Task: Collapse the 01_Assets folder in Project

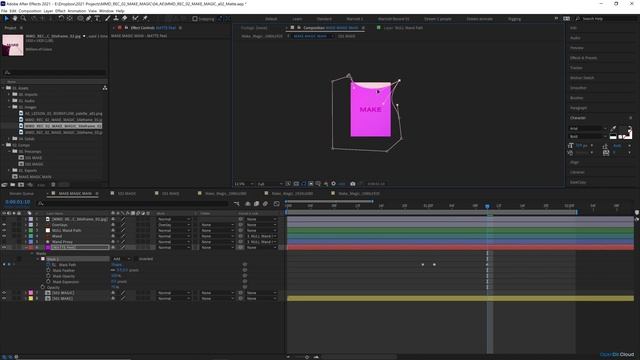Action: pos(4,88)
